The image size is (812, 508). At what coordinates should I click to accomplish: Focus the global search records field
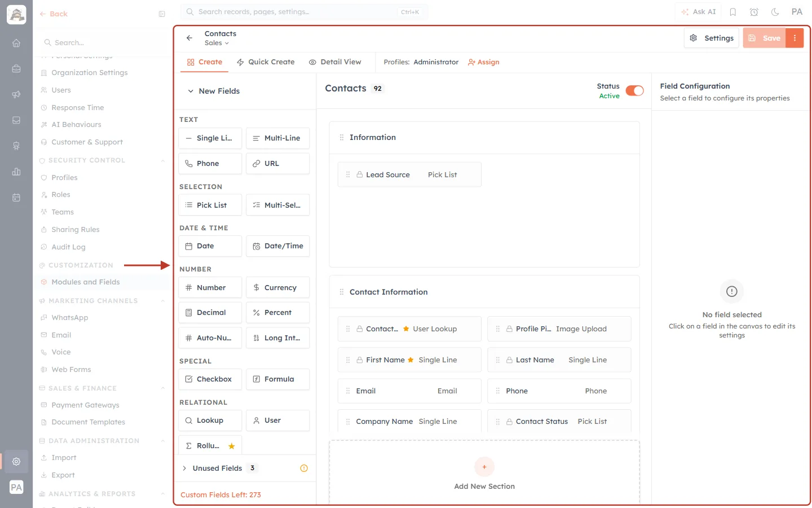304,12
